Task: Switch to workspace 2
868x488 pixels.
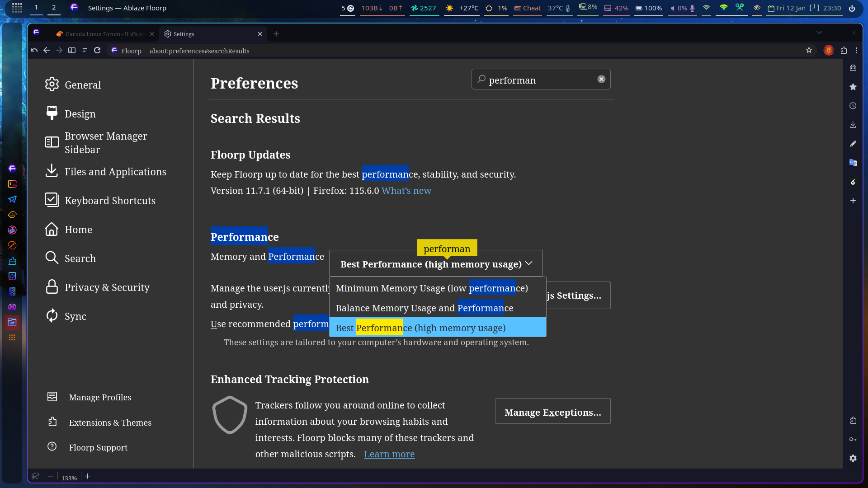Action: [x=54, y=8]
